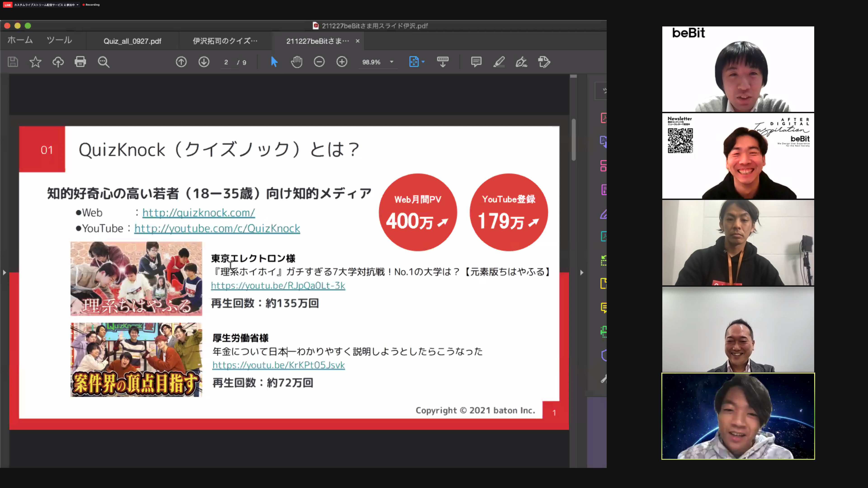The height and width of the screenshot is (488, 868).
Task: Click the Save file icon
Action: (x=13, y=62)
